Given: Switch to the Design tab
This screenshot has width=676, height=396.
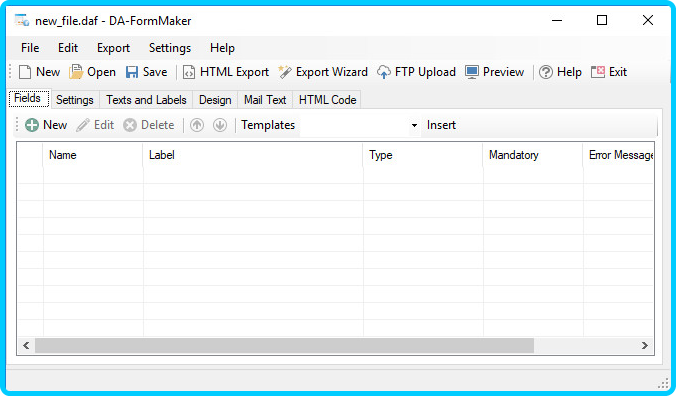Looking at the screenshot, I should pos(215,100).
